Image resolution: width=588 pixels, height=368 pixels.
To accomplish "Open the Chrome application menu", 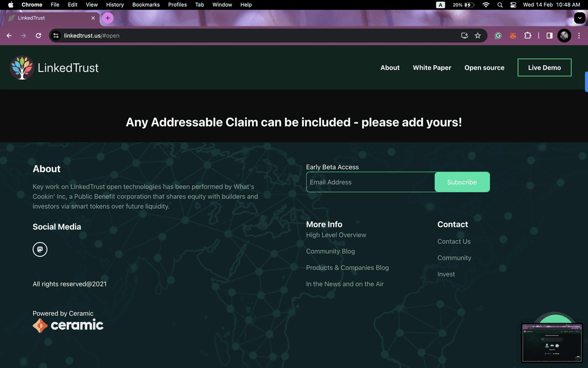I will pos(32,5).
